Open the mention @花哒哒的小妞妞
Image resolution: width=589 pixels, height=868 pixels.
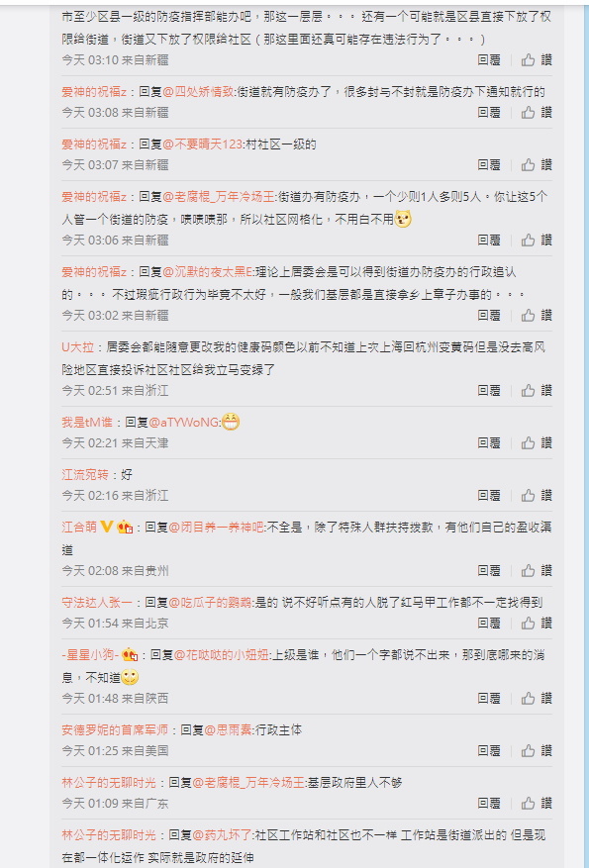point(222,655)
